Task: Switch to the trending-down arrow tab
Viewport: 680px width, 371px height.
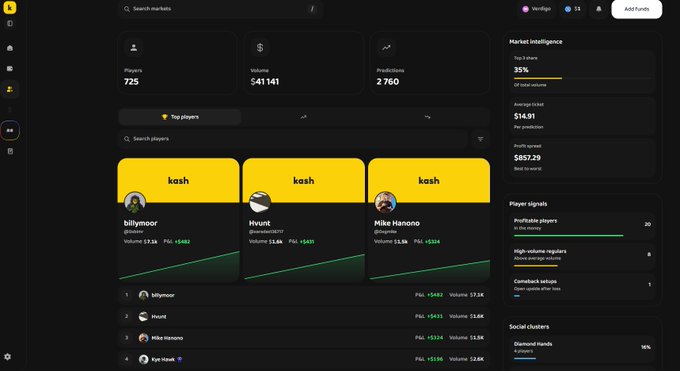Action: pyautogui.click(x=428, y=117)
